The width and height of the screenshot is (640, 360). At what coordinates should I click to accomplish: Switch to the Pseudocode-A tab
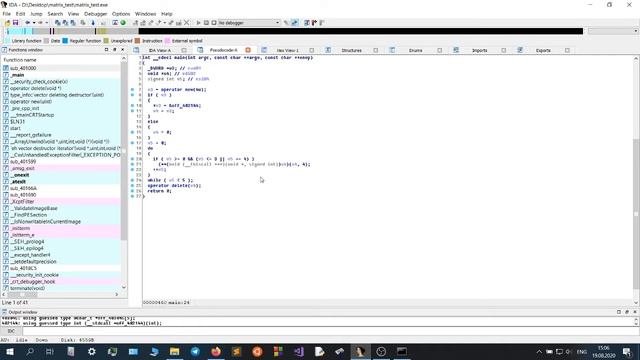pos(223,50)
